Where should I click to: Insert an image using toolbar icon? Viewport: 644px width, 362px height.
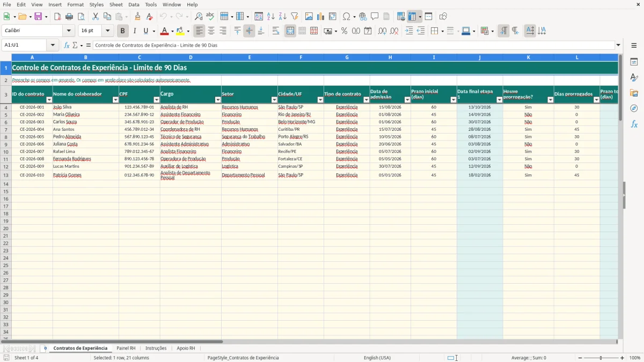click(309, 17)
